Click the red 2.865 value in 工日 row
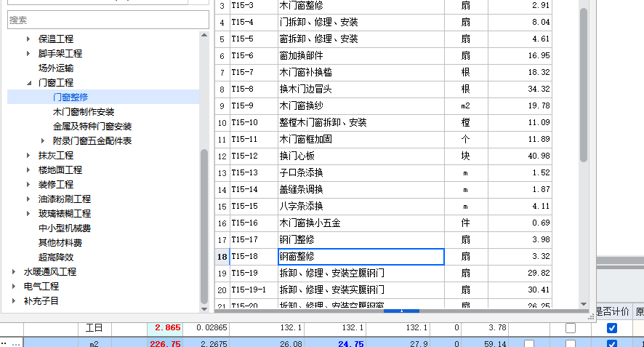This screenshot has height=347, width=644. tap(165, 328)
